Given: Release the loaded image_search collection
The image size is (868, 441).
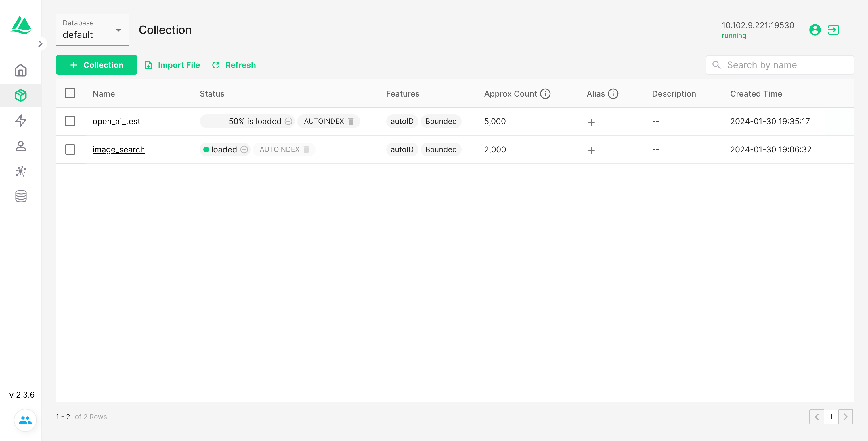Looking at the screenshot, I should [244, 149].
